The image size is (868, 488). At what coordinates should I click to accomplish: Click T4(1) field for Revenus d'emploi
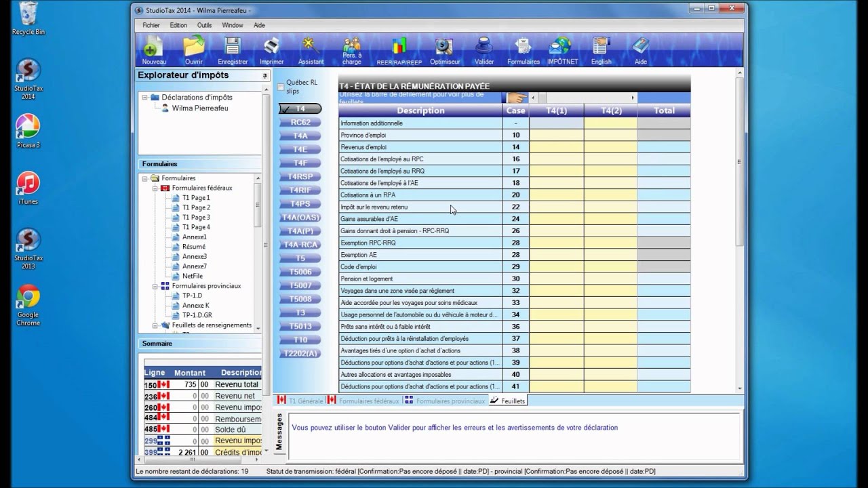[x=556, y=147]
